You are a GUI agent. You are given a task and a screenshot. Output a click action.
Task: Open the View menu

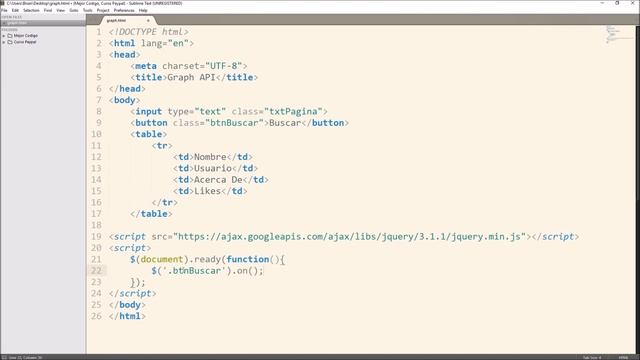coord(60,10)
